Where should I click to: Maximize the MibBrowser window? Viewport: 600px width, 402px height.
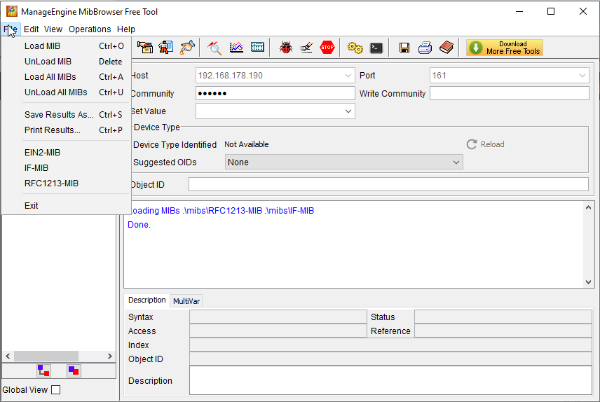pyautogui.click(x=551, y=11)
